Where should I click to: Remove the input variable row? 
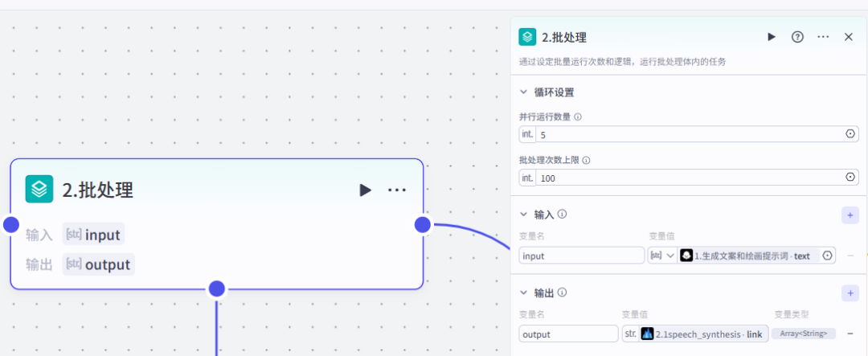pos(850,256)
